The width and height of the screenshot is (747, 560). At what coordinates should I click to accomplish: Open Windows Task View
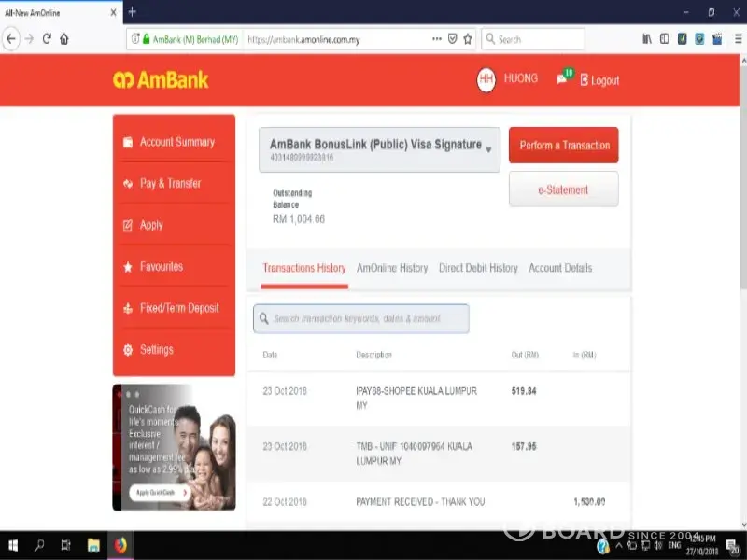click(x=65, y=545)
